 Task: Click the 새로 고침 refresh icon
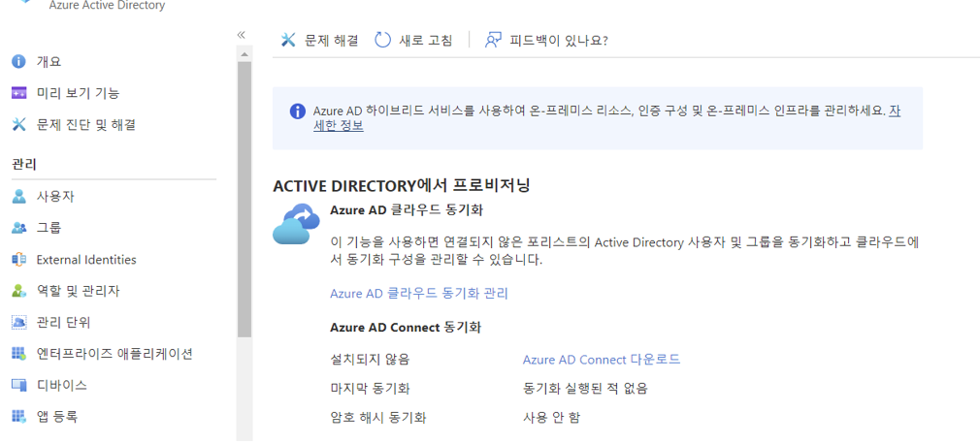(382, 40)
